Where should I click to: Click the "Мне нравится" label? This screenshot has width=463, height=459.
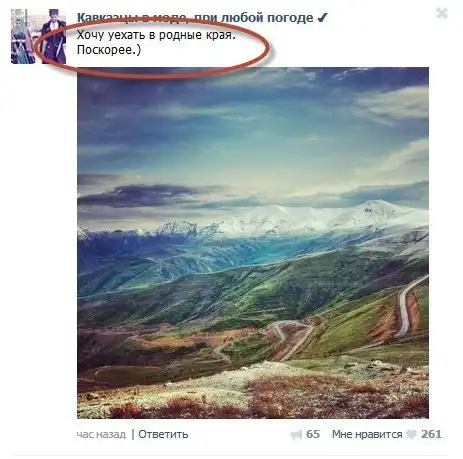367,434
